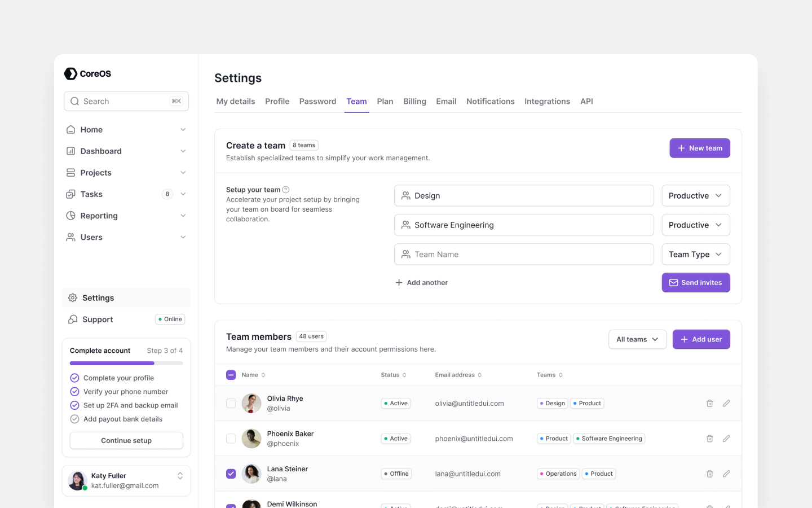Screen dimensions: 812x508
Task: Open Search via the magnifier icon
Action: click(x=75, y=101)
